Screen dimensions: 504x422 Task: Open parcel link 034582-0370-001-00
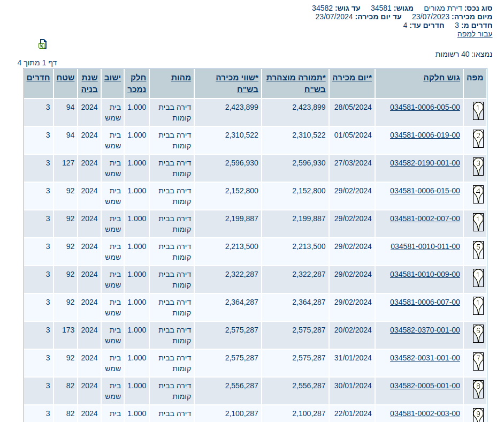(425, 330)
